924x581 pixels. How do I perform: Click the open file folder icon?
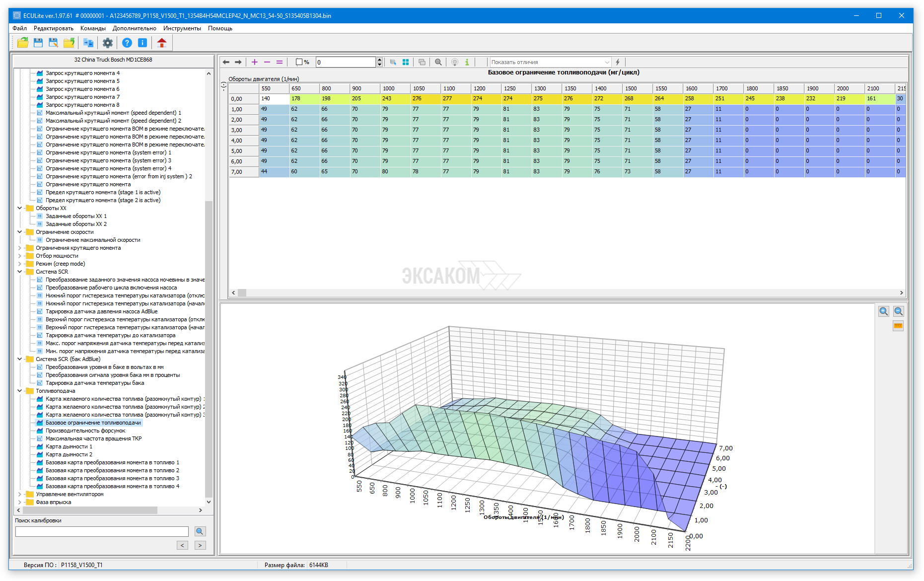(22, 43)
